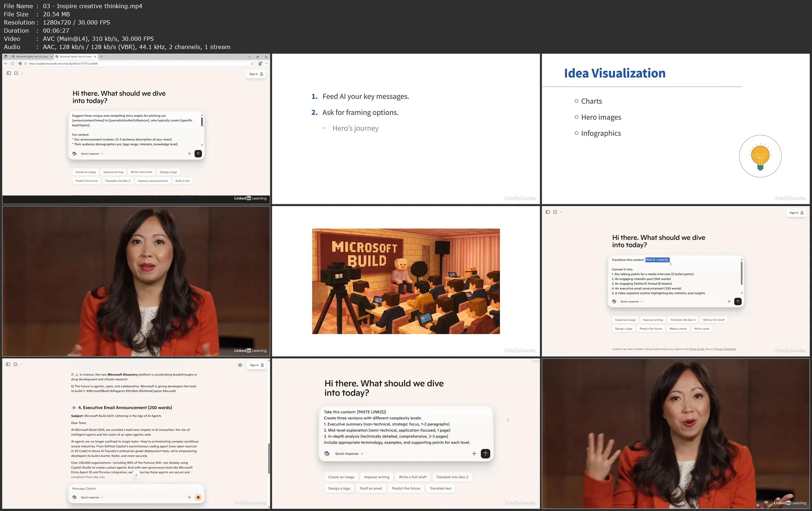Select the first Microsoft Copilot browser tab
Viewport: 812px width, 511px height.
coord(32,56)
